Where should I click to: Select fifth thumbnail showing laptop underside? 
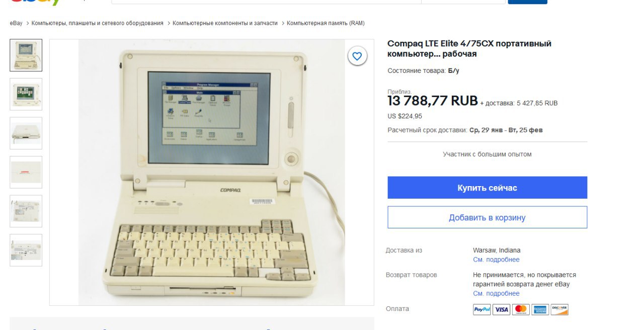tap(26, 211)
